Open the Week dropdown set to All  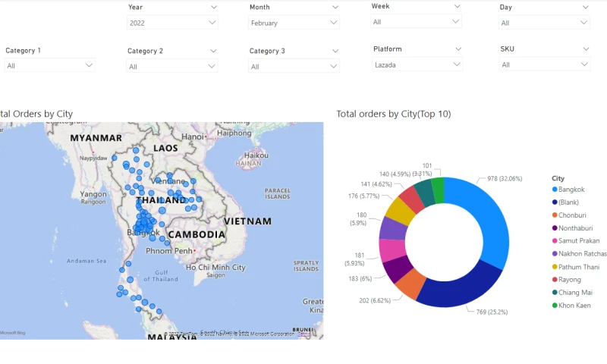click(x=416, y=21)
